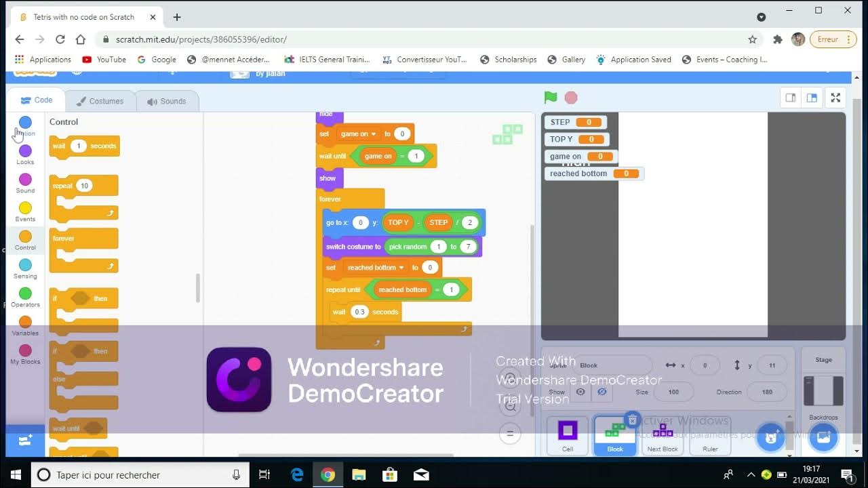
Task: Bookmark this page with star icon
Action: click(752, 39)
